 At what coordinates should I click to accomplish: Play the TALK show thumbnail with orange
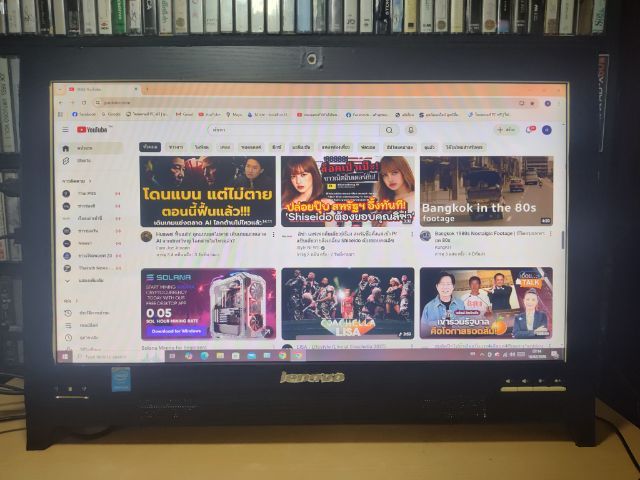(486, 302)
